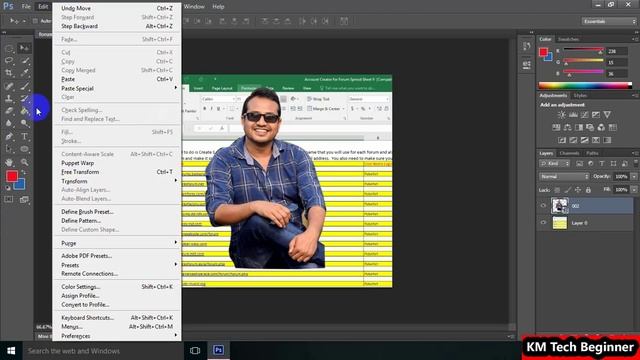Viewport: 640px width, 360px height.
Task: Toggle lock position
Action: [x=578, y=190]
